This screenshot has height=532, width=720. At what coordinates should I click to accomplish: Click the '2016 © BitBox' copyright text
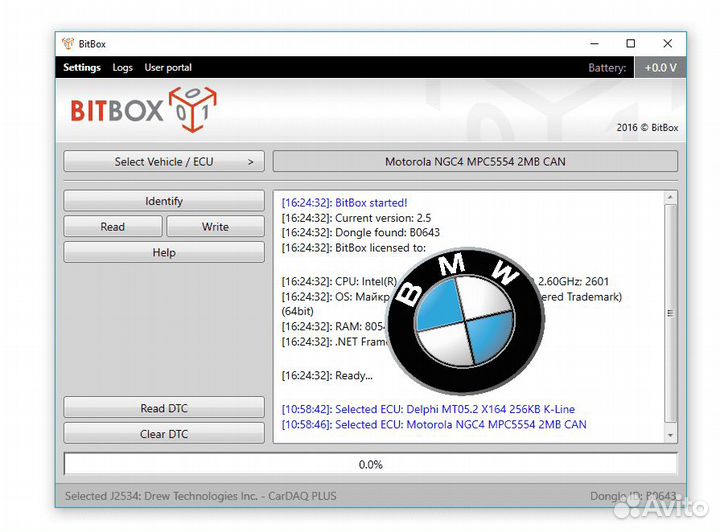coord(647,128)
